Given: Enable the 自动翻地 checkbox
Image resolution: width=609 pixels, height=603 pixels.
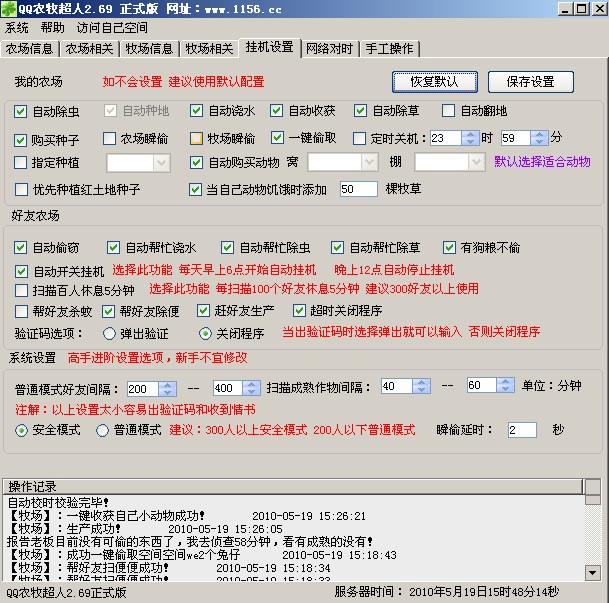Looking at the screenshot, I should 448,111.
